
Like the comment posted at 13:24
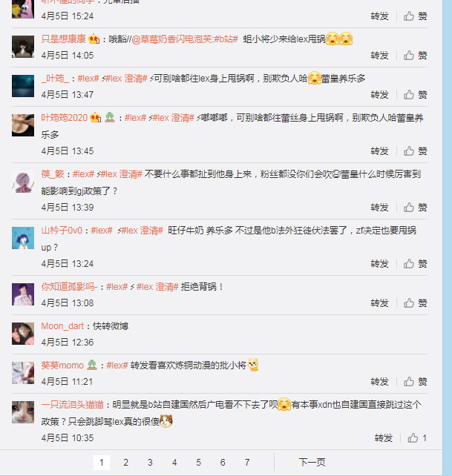coord(415,264)
